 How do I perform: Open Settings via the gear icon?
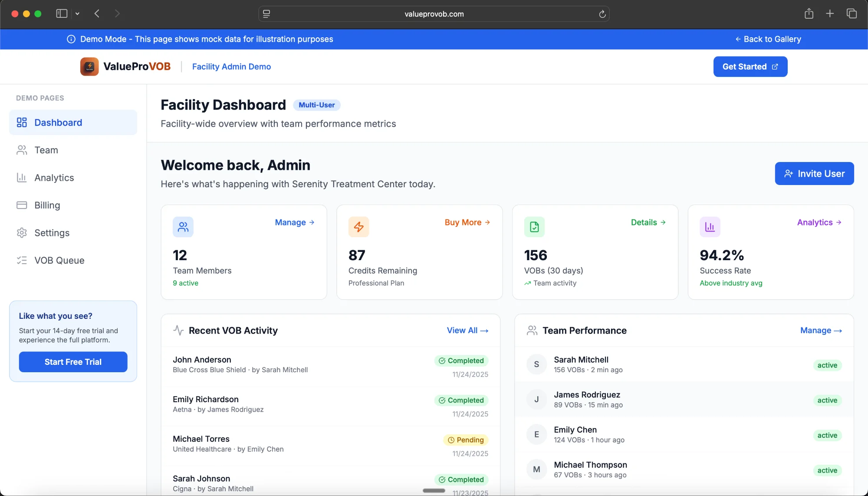tap(22, 233)
